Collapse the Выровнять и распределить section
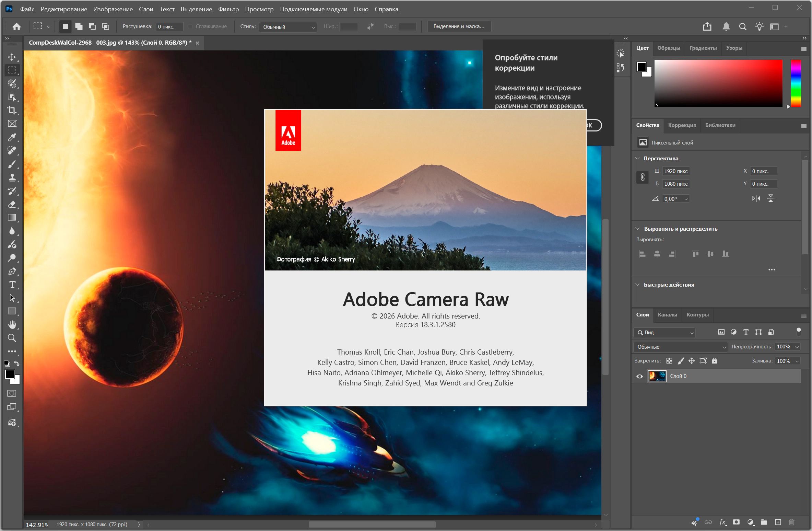 pyautogui.click(x=638, y=229)
